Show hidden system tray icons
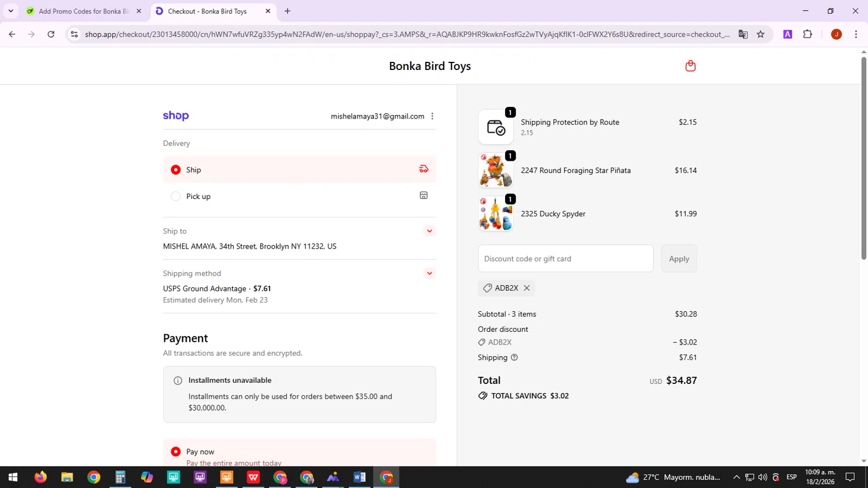 pyautogui.click(x=736, y=477)
